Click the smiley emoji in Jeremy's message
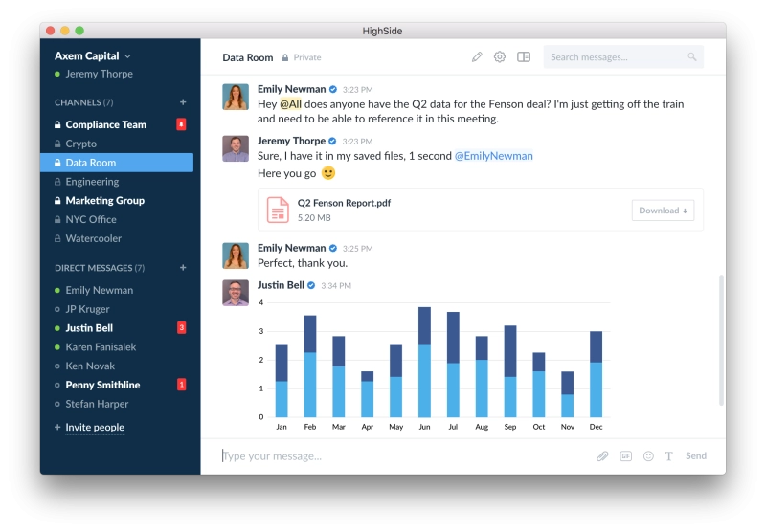The height and width of the screenshot is (532, 766). pos(328,173)
